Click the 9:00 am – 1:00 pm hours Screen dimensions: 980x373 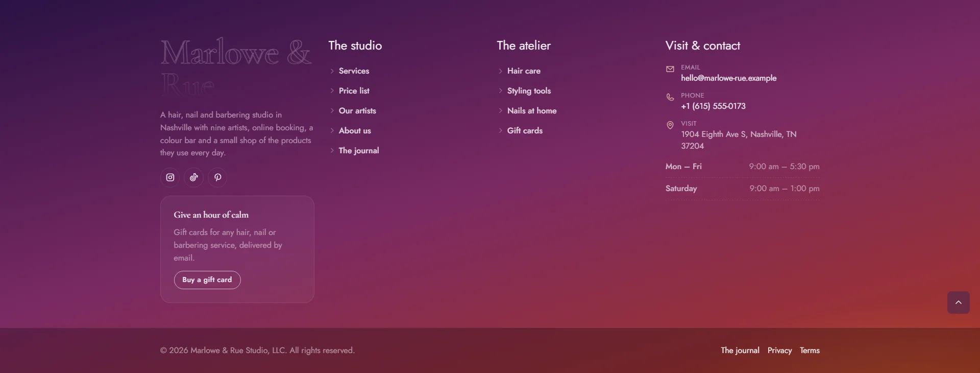[x=785, y=189]
